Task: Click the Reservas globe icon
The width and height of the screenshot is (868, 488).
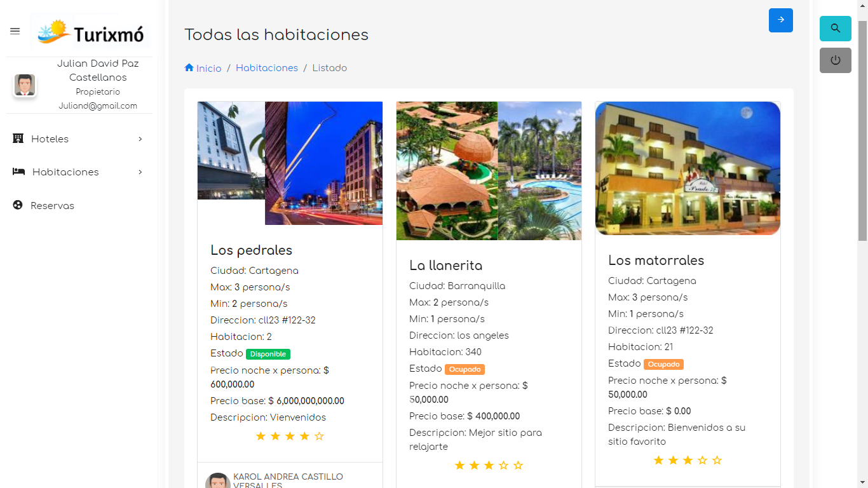Action: [x=18, y=205]
